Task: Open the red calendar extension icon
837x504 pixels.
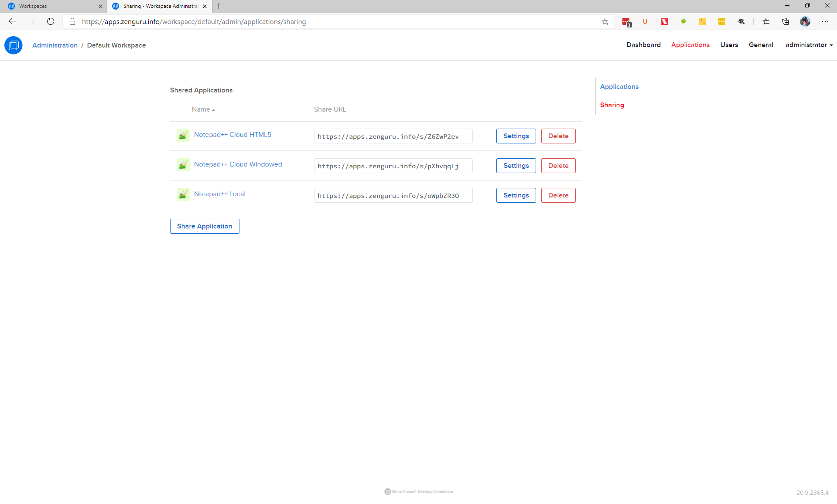Action: [626, 22]
